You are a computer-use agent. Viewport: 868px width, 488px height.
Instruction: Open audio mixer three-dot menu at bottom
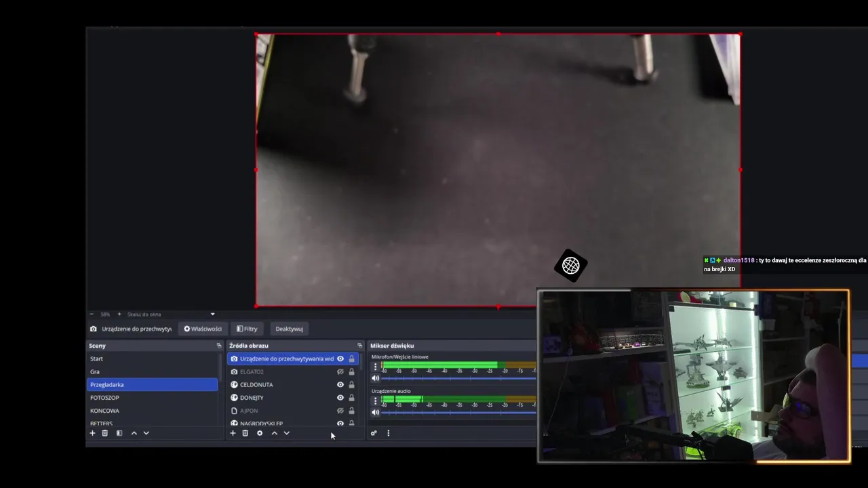pos(389,433)
